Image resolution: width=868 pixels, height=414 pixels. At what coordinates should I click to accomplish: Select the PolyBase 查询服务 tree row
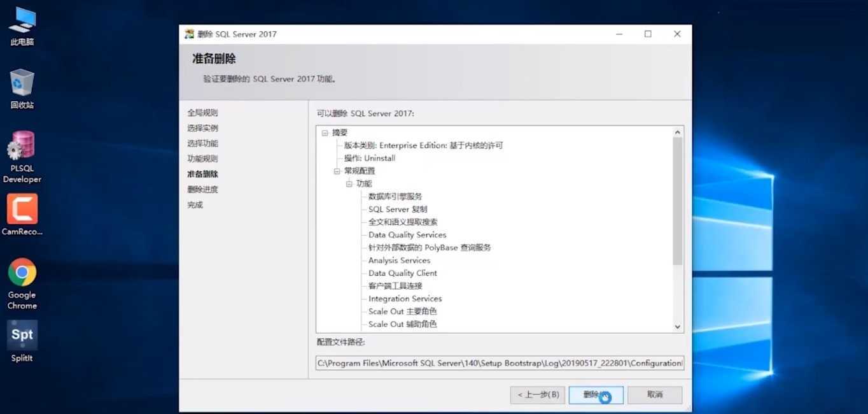[x=430, y=247]
